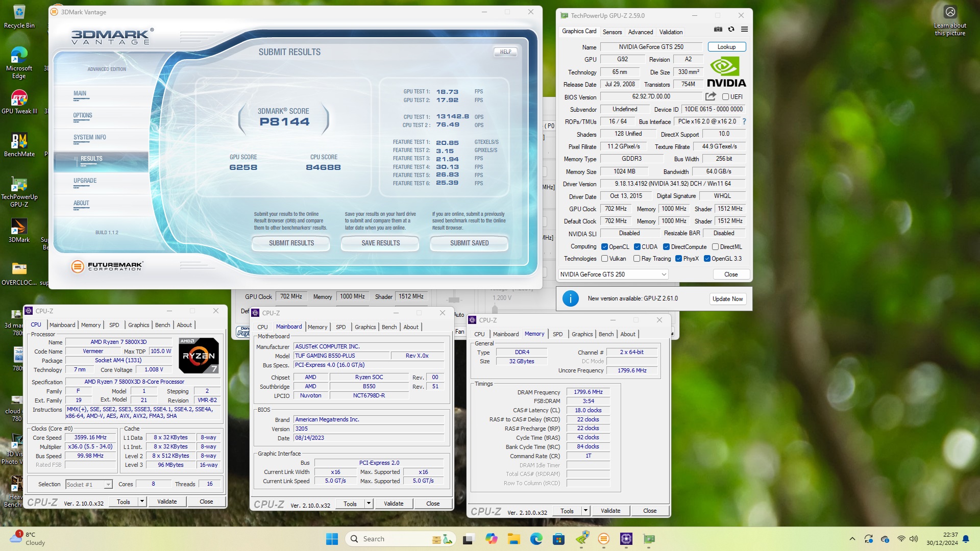The height and width of the screenshot is (551, 980).
Task: Open UPGRADE in the 3DMark Vantage sidebar
Action: tap(85, 181)
